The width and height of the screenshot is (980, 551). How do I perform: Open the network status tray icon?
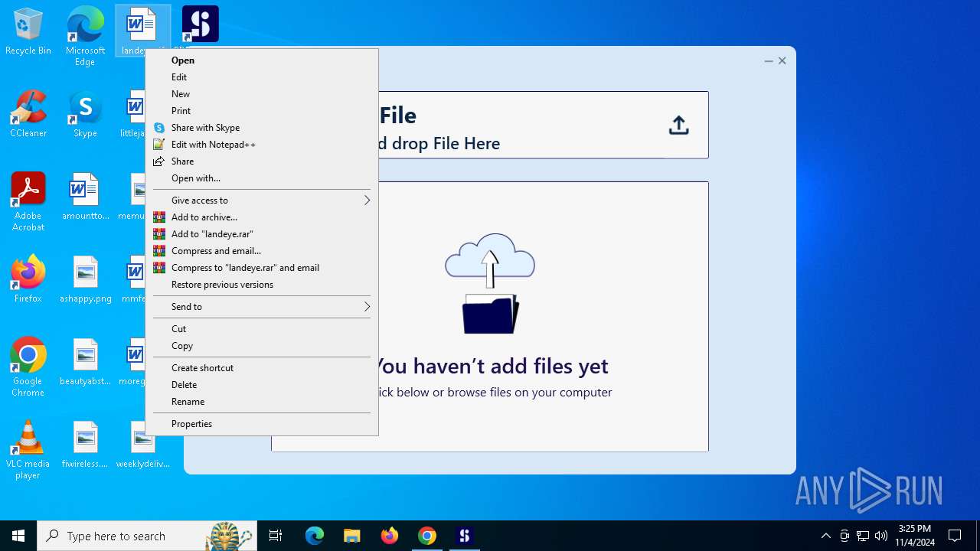point(863,536)
